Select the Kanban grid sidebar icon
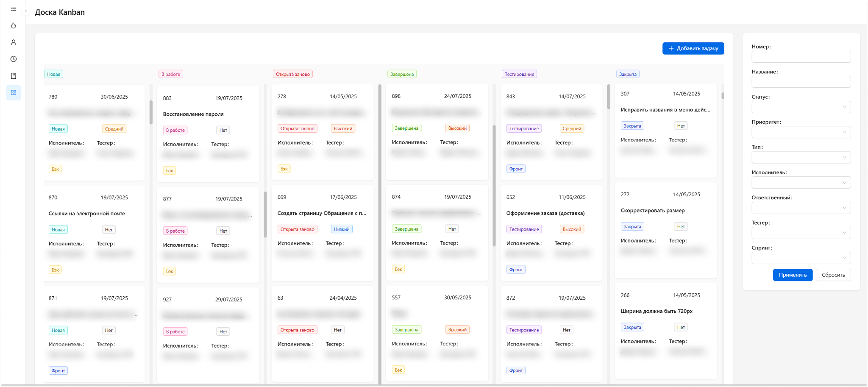 pyautogui.click(x=14, y=92)
